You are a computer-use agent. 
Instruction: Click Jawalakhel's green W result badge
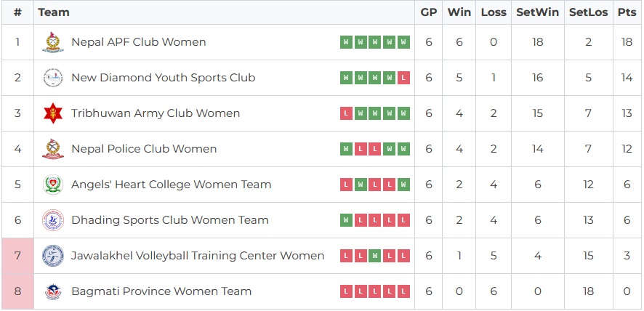(375, 256)
